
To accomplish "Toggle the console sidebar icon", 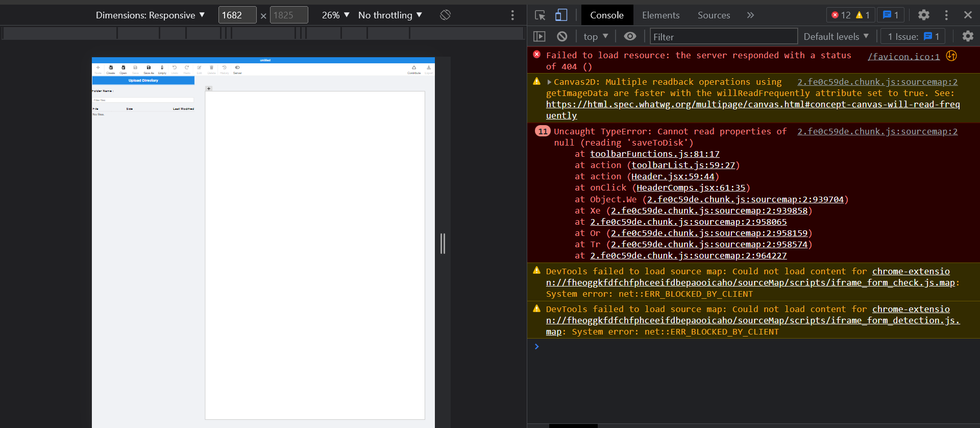I will 540,36.
